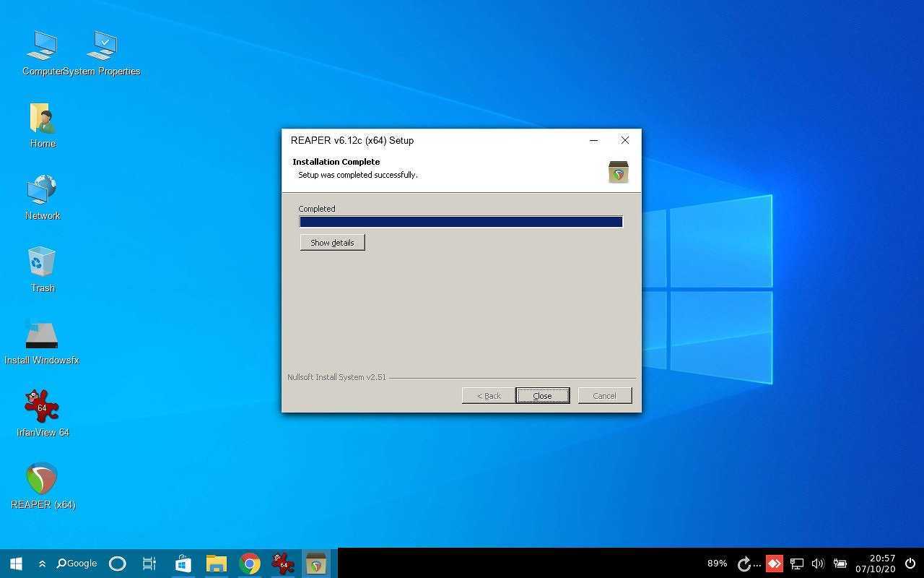Open the Trash desktop icon

[42, 262]
